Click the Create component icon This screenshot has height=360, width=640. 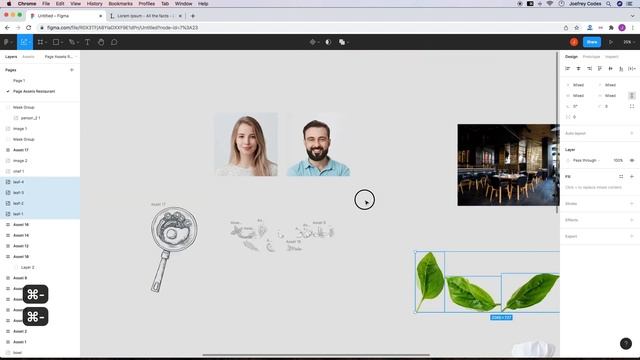[x=313, y=42]
